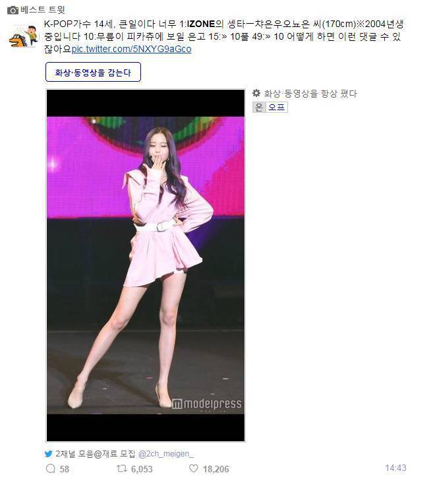Switch always-expand media to 오프
433x504 pixels.
(277, 107)
